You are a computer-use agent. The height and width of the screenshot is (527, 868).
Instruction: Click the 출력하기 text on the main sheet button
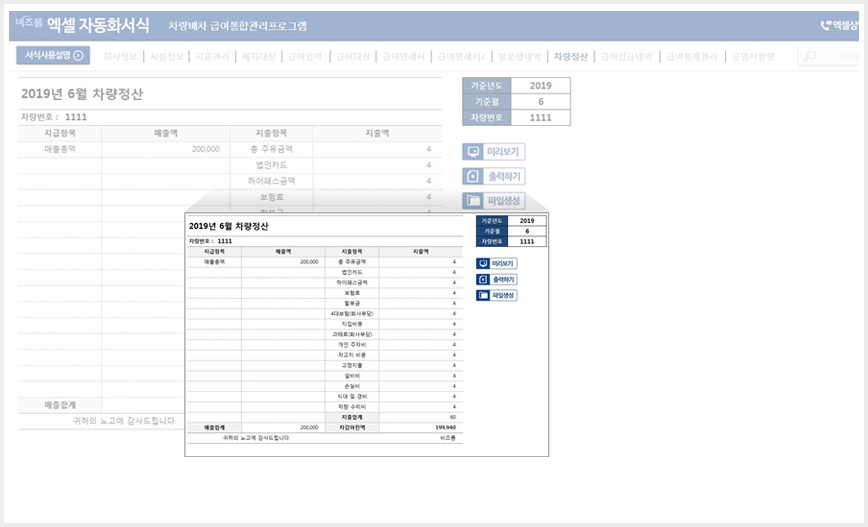(x=504, y=177)
